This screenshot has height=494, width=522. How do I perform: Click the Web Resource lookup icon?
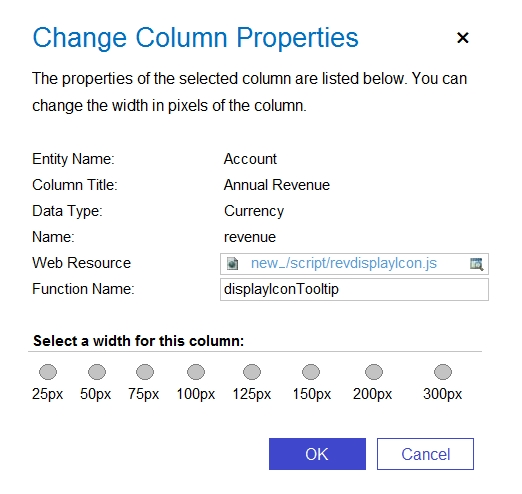[x=476, y=264]
